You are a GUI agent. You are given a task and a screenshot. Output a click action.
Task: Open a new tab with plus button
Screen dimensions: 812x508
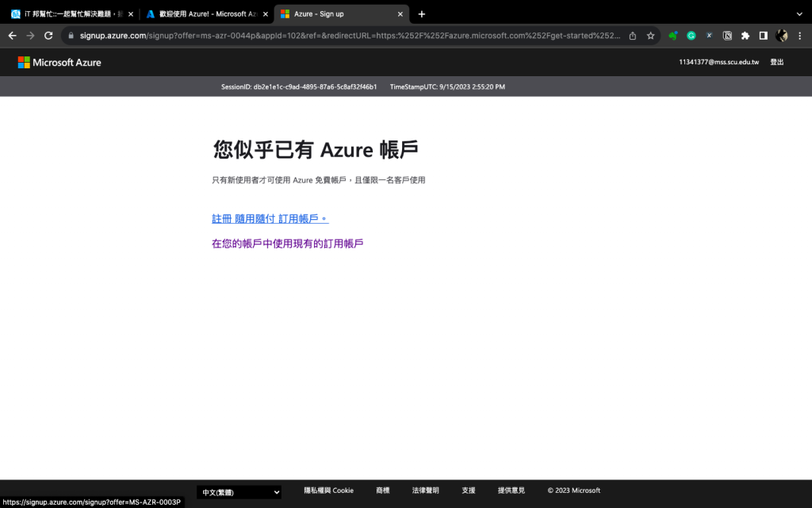422,14
